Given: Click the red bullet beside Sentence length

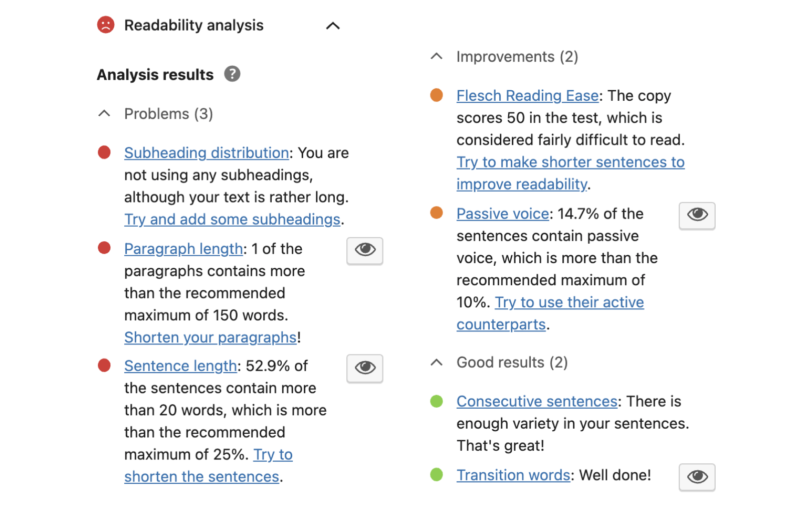Looking at the screenshot, I should (104, 366).
